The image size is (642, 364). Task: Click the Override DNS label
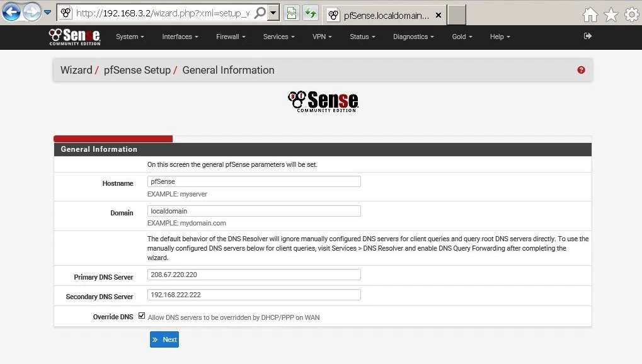(x=113, y=317)
